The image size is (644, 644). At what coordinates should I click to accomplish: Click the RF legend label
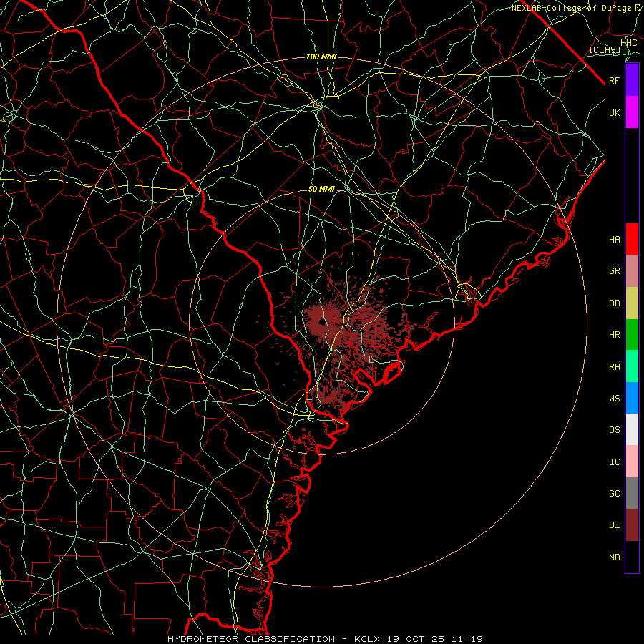(x=614, y=80)
